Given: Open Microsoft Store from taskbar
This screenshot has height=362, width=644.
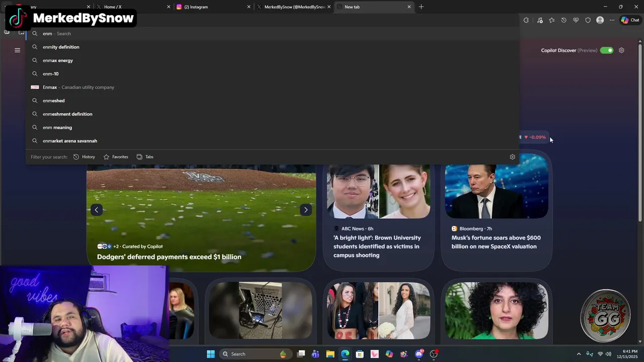Looking at the screenshot, I should [360, 354].
